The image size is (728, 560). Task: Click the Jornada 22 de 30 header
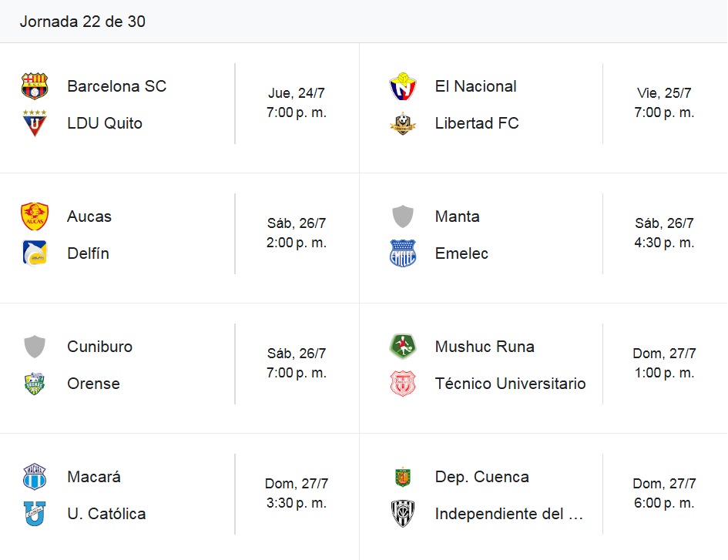(82, 22)
